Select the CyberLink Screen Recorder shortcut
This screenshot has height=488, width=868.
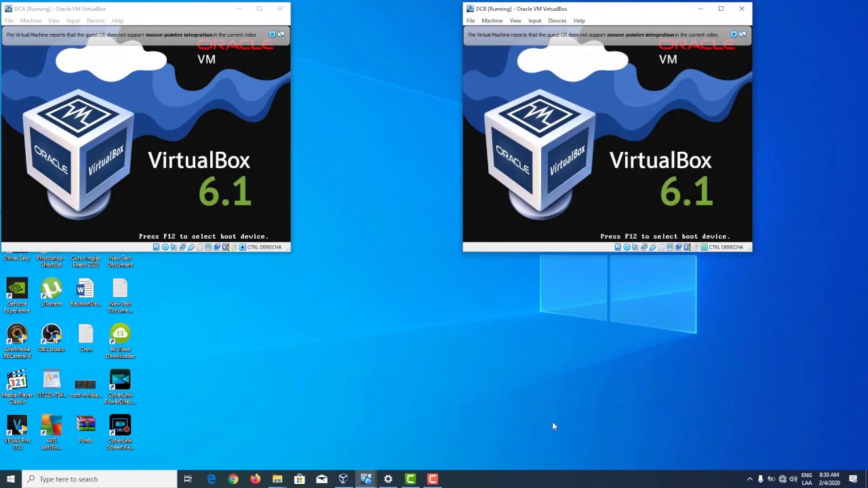pos(120,432)
